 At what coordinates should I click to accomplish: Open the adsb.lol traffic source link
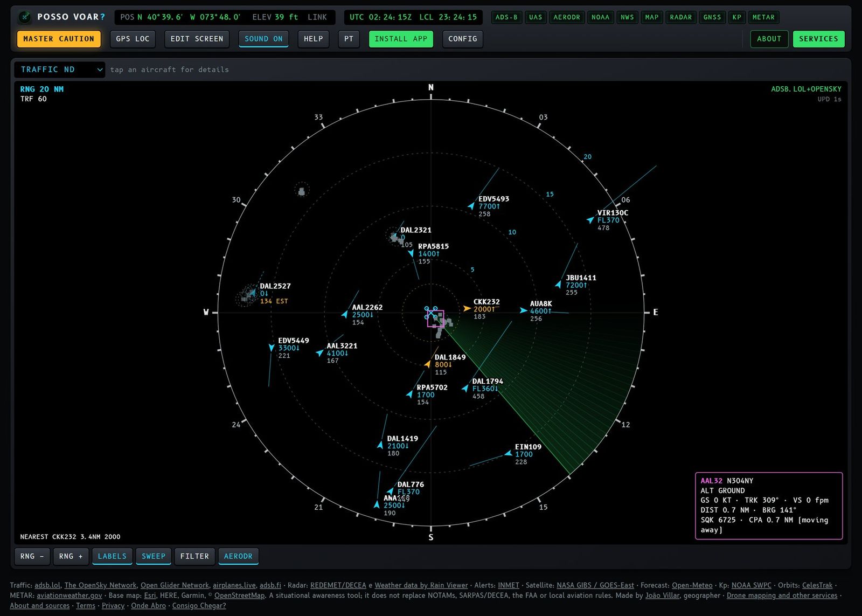pyautogui.click(x=47, y=585)
